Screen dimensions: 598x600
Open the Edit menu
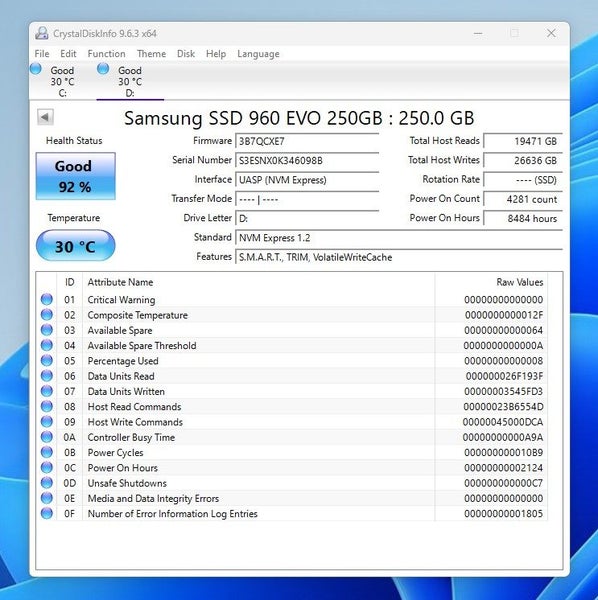[x=68, y=54]
